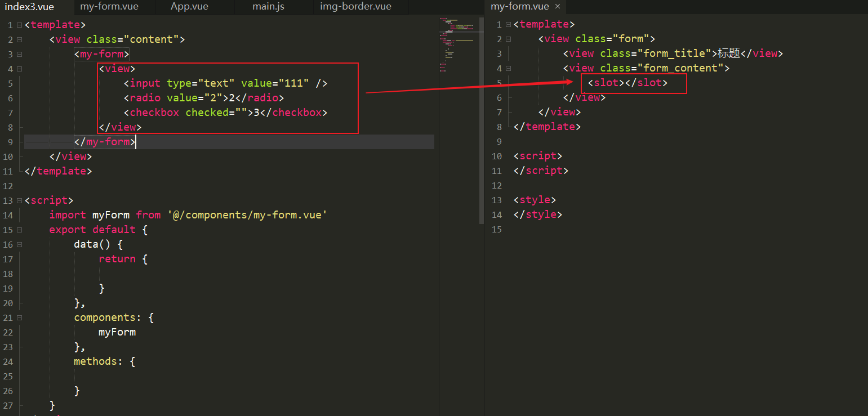Click the closing </template> on line 11 of index3.vue
Viewport: 868px width, 416px height.
click(58, 171)
